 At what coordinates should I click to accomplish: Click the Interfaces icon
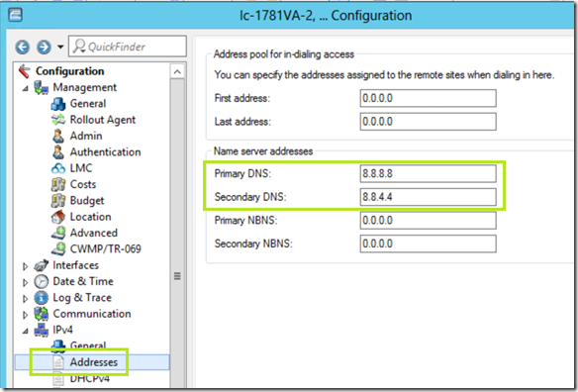coord(42,265)
